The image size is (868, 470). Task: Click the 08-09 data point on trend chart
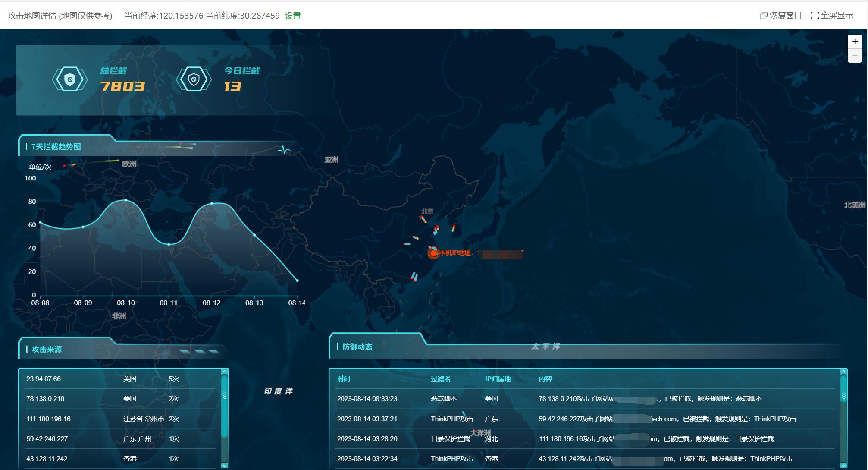(83, 227)
